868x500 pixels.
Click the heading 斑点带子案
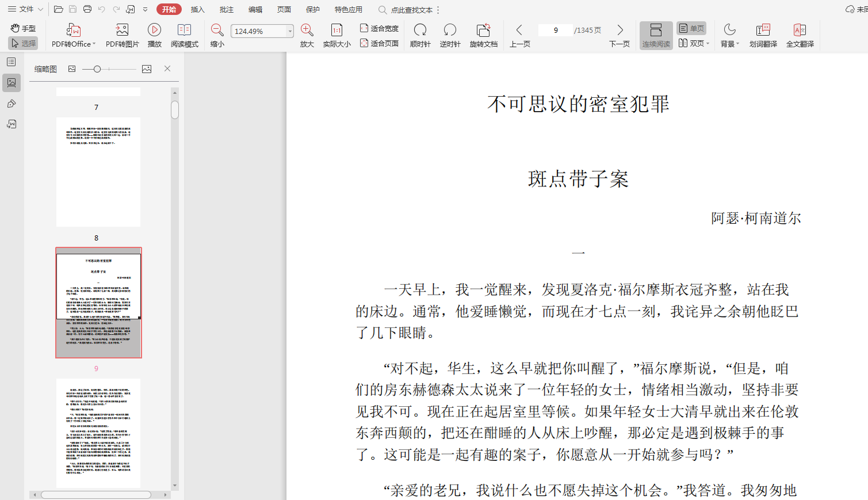click(x=578, y=179)
